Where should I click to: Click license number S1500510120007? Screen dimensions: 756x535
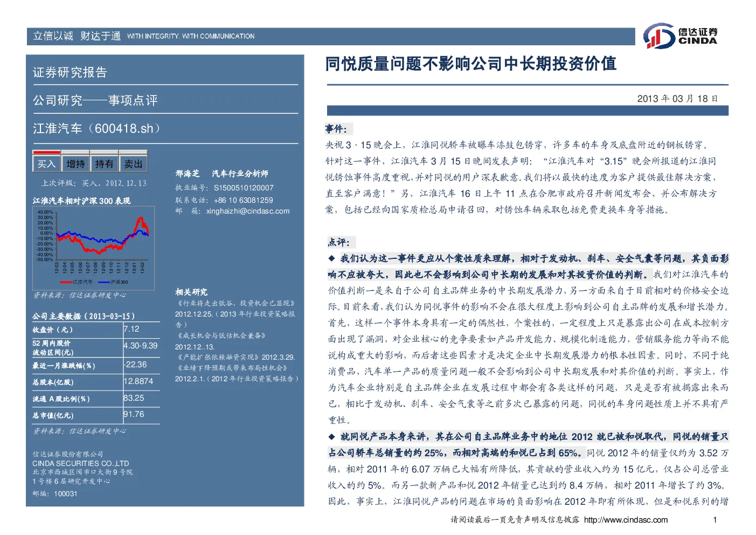tap(244, 188)
